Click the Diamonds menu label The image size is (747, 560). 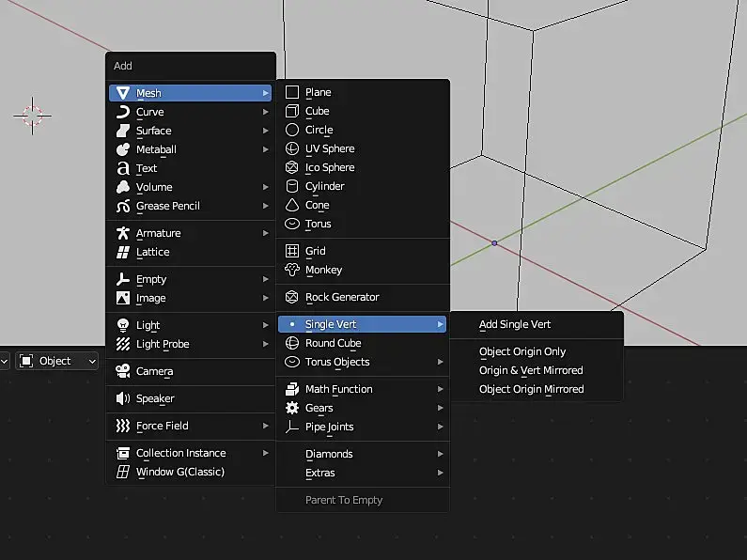pyautogui.click(x=329, y=454)
